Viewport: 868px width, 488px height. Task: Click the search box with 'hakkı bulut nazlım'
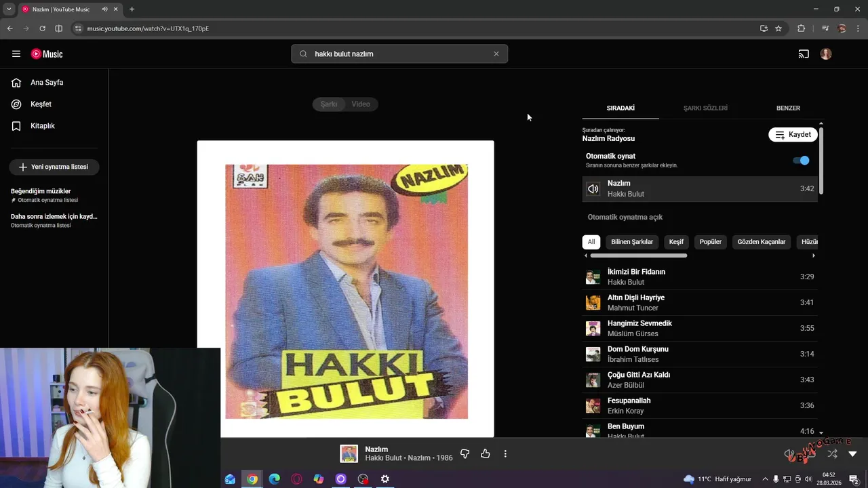point(399,54)
